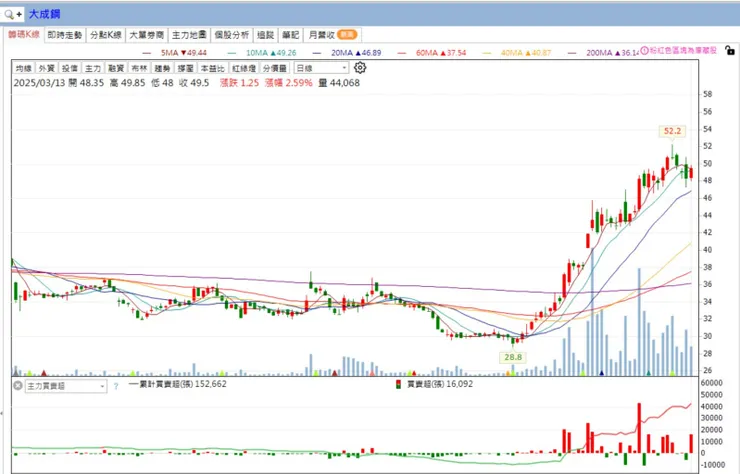Click the teal triangle marker on the volume axis
Screen dimensions: 740x474
[x=648, y=372]
